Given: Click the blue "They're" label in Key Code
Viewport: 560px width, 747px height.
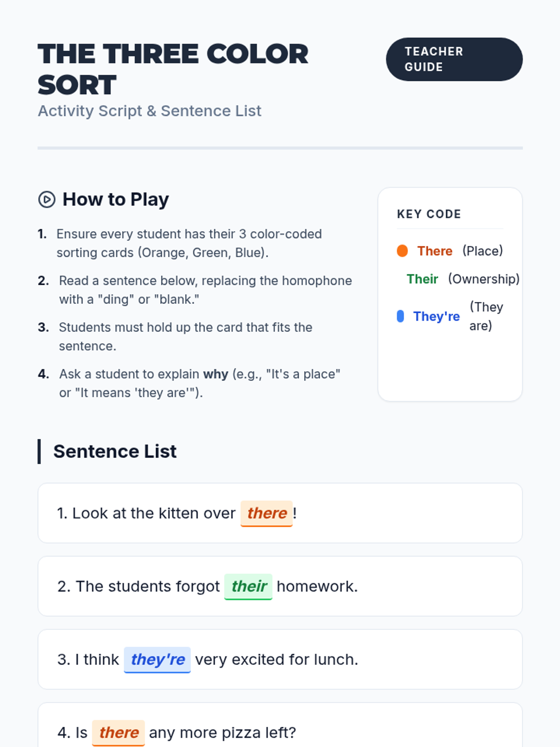Looking at the screenshot, I should click(x=436, y=316).
